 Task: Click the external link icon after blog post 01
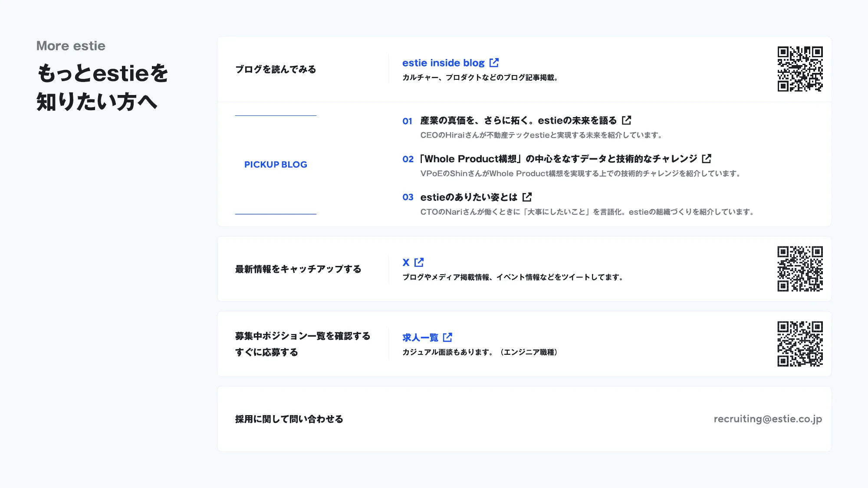626,121
